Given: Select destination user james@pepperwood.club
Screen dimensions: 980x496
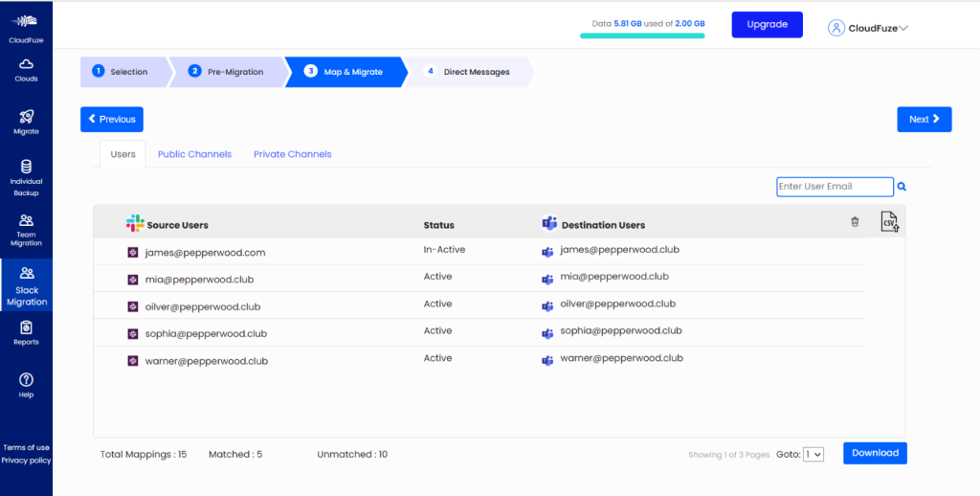Looking at the screenshot, I should pos(620,250).
